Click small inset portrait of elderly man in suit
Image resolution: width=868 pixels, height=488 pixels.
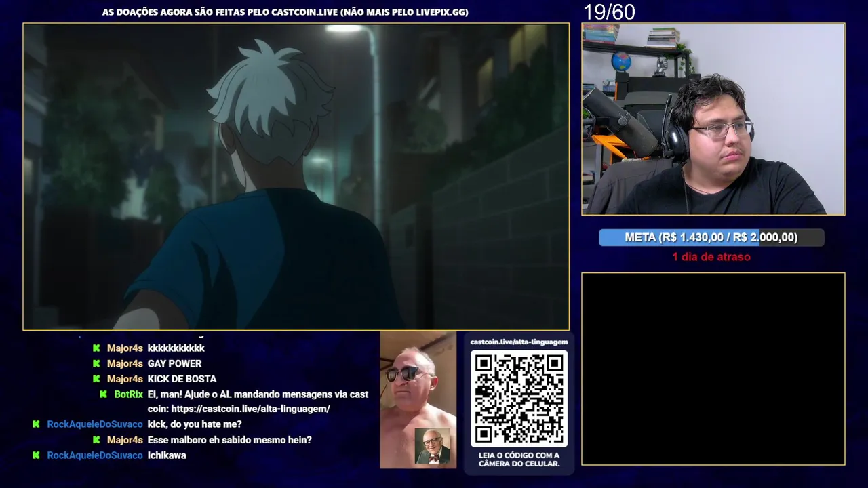pyautogui.click(x=433, y=446)
